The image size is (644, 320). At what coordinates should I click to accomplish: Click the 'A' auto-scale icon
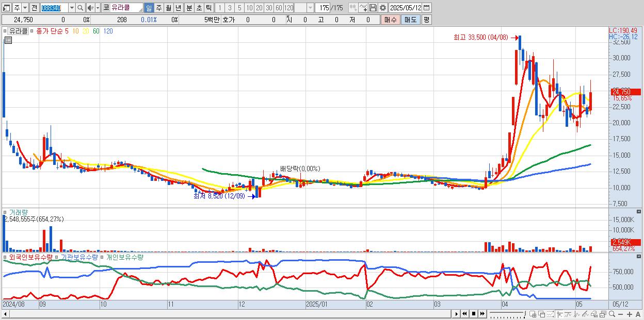(638, 314)
